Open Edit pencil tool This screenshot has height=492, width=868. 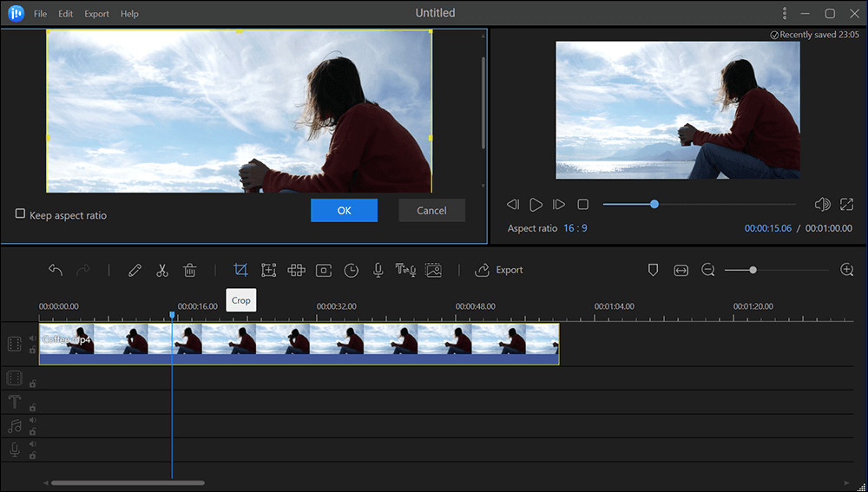click(x=135, y=270)
